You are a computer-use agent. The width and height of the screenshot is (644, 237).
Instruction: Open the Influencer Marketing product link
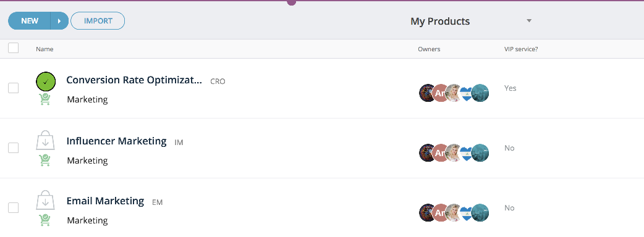tap(116, 141)
